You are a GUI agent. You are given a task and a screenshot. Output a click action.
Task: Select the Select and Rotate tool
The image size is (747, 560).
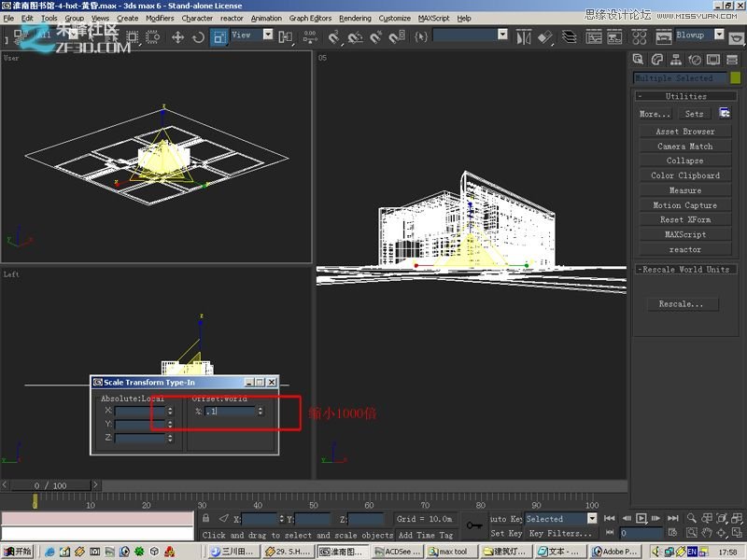pyautogui.click(x=197, y=35)
